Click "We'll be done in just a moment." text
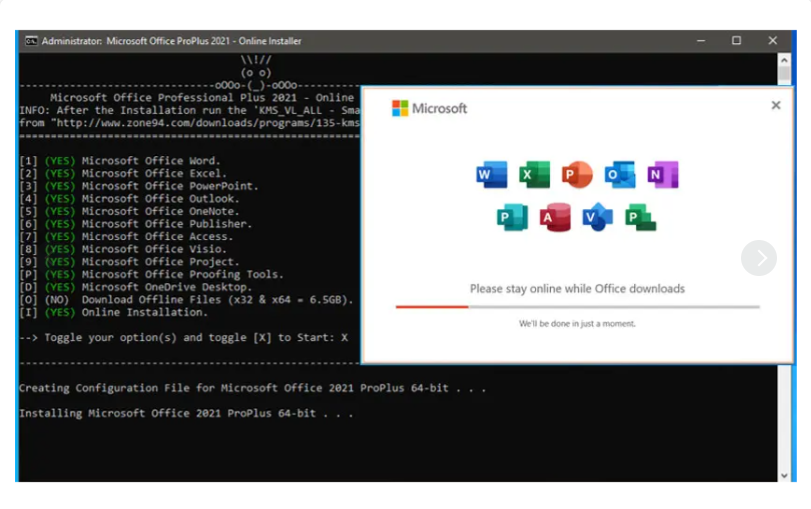The height and width of the screenshot is (509, 811). (577, 324)
